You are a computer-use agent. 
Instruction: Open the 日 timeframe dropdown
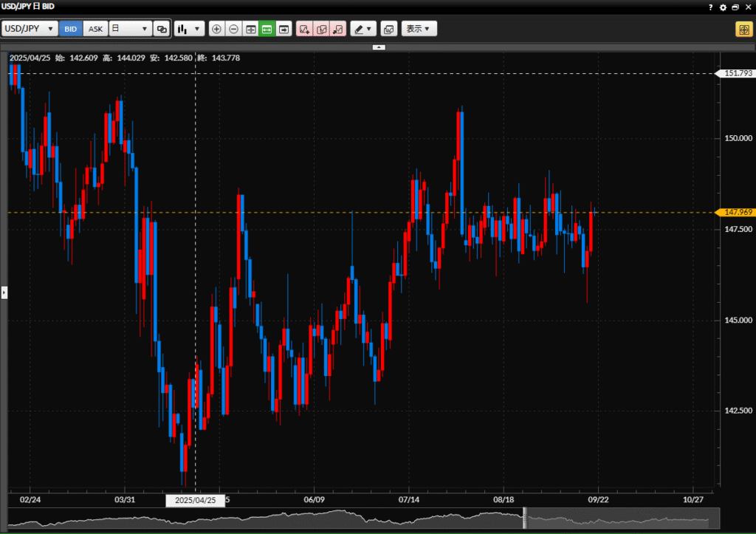pyautogui.click(x=130, y=29)
